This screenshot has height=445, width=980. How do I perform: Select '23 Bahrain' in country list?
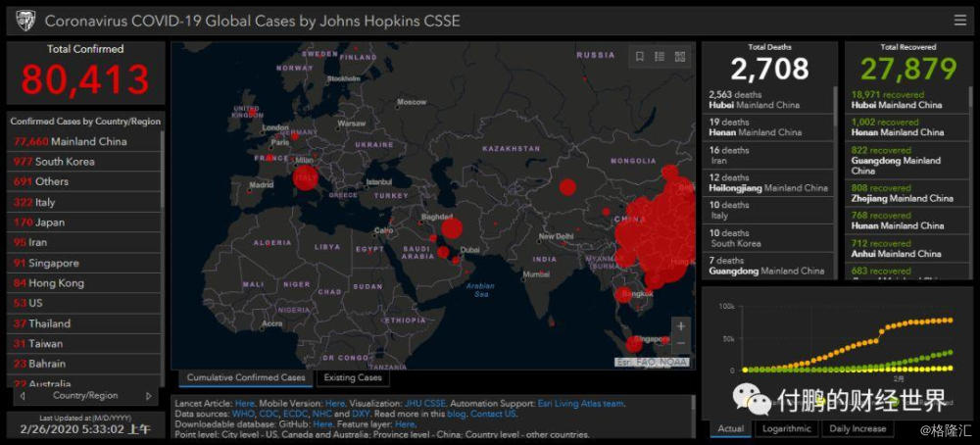pyautogui.click(x=84, y=363)
